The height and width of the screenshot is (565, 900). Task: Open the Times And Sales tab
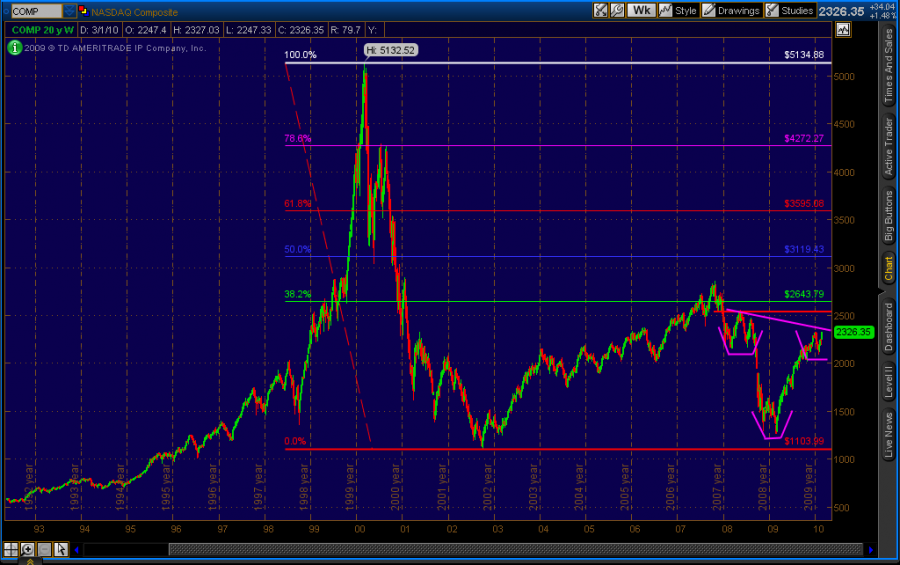pos(889,64)
